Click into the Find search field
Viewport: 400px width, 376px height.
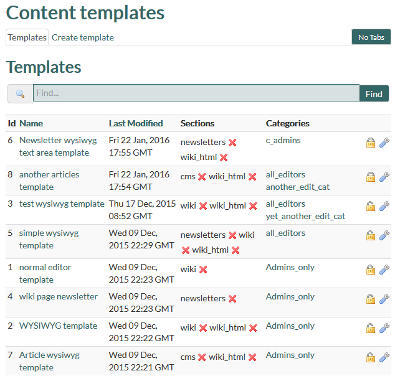196,93
